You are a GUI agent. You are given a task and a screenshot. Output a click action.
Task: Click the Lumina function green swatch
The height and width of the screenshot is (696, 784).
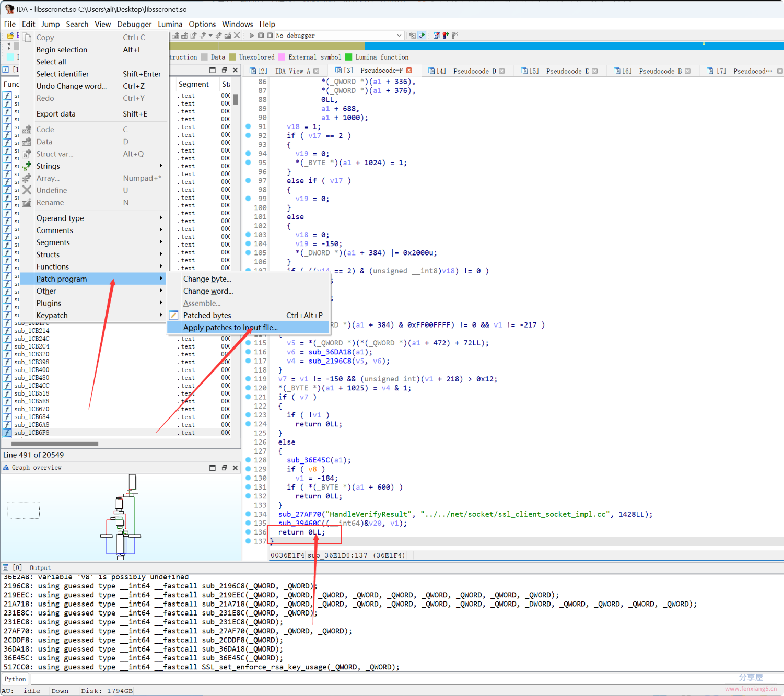click(x=349, y=57)
